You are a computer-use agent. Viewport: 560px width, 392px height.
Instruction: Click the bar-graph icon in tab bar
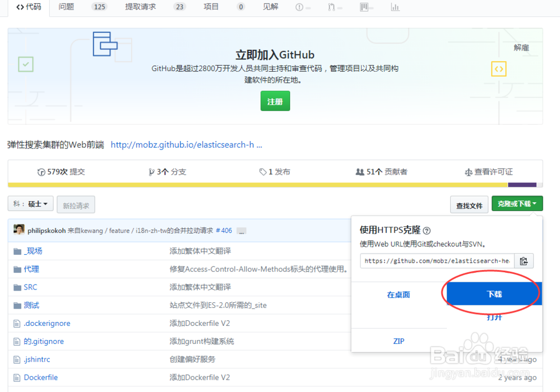[x=395, y=7]
